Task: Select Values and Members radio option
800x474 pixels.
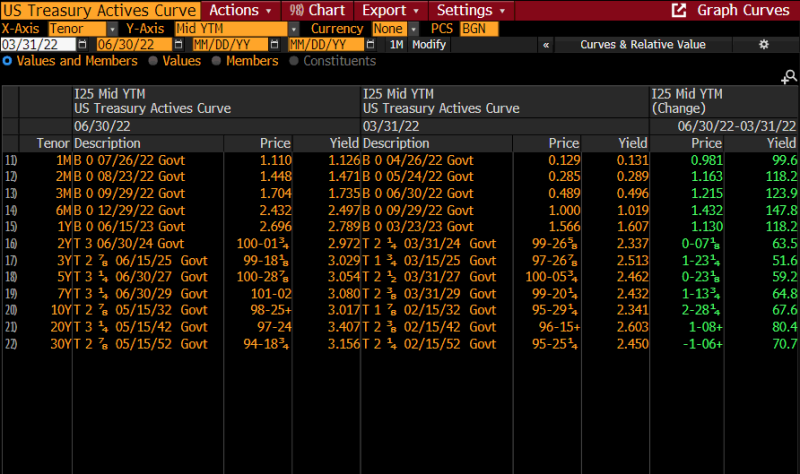Action: pos(7,61)
